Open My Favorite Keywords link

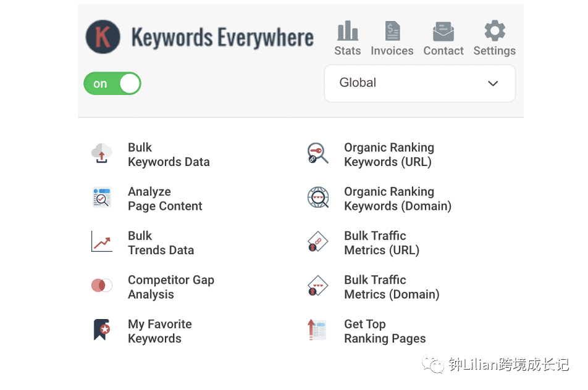[x=160, y=331]
